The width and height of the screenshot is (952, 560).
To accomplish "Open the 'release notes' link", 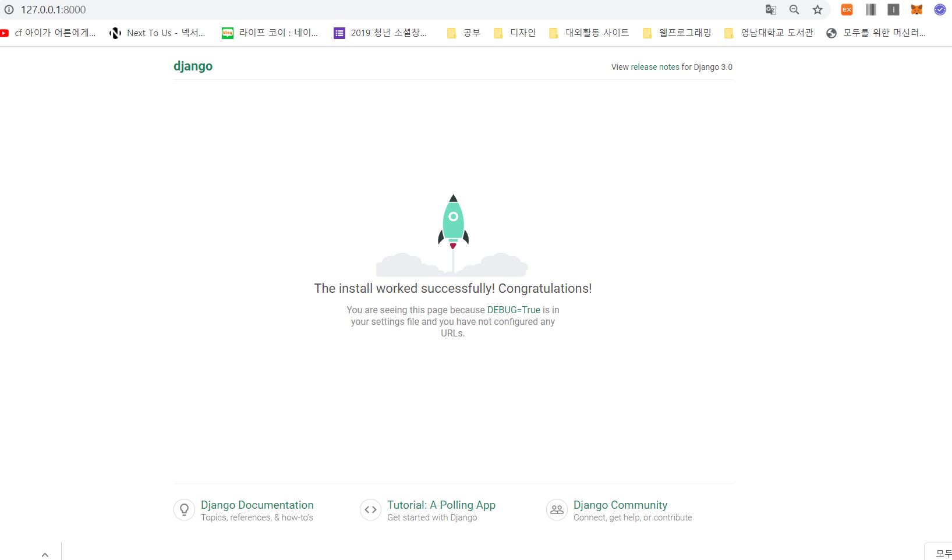I will pos(655,67).
